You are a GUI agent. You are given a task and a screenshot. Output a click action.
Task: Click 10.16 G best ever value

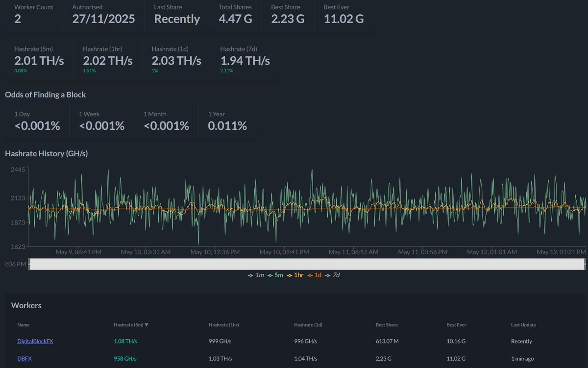pyautogui.click(x=457, y=341)
